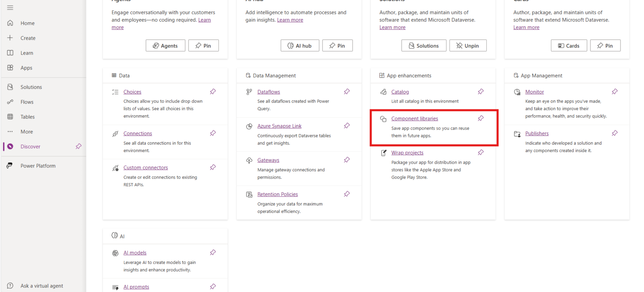Open Apps from the sidebar
Image resolution: width=644 pixels, height=292 pixels.
26,67
